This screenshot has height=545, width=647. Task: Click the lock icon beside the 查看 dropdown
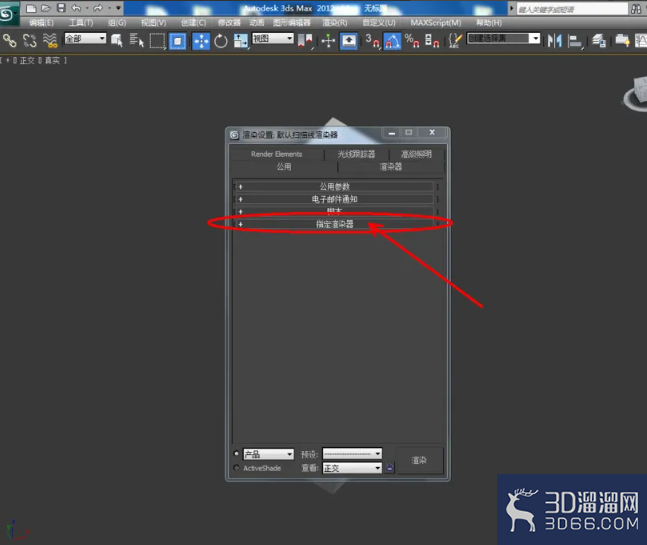coord(390,468)
